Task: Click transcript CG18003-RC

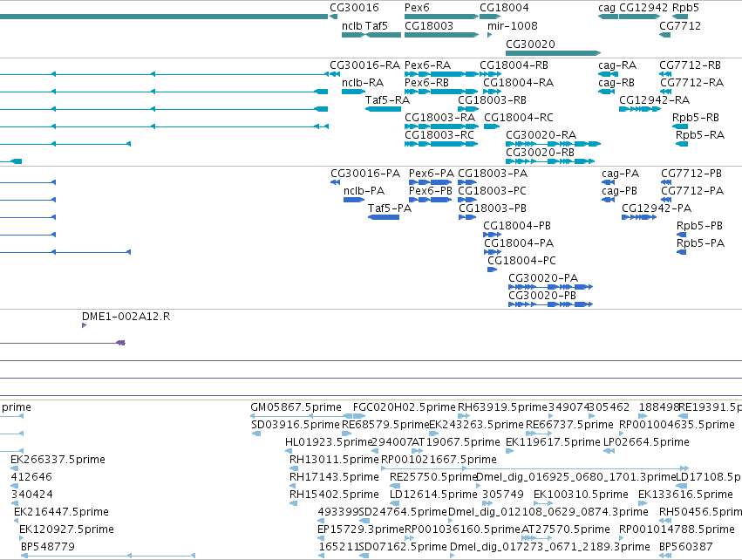Action: [441, 144]
